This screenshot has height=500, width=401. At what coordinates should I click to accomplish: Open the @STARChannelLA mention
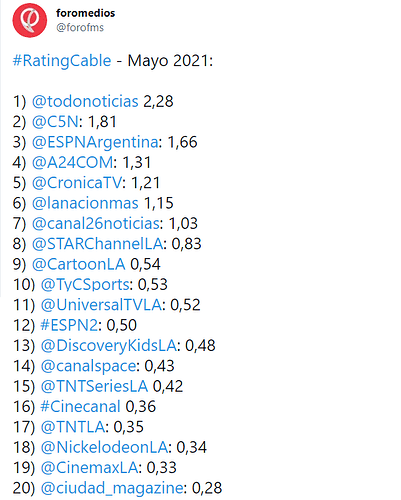coord(97,244)
